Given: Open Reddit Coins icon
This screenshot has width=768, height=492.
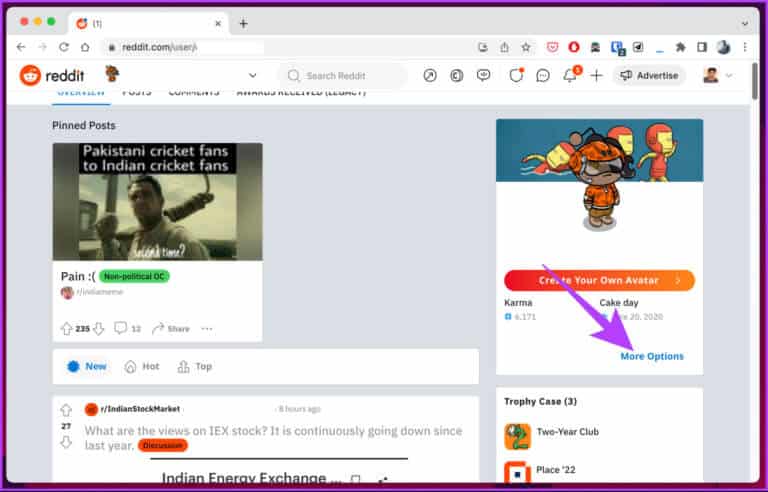Looking at the screenshot, I should 456,75.
